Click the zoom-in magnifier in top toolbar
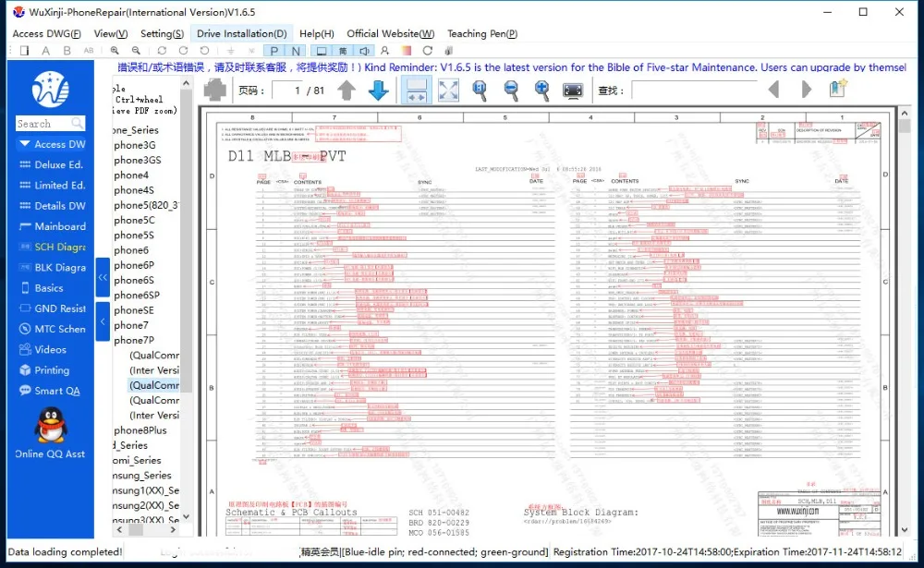The width and height of the screenshot is (924, 568). [x=115, y=51]
